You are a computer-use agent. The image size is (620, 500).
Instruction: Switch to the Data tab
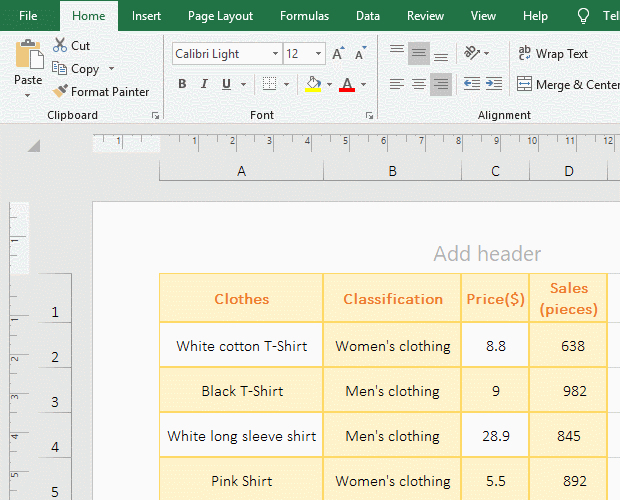click(x=368, y=16)
